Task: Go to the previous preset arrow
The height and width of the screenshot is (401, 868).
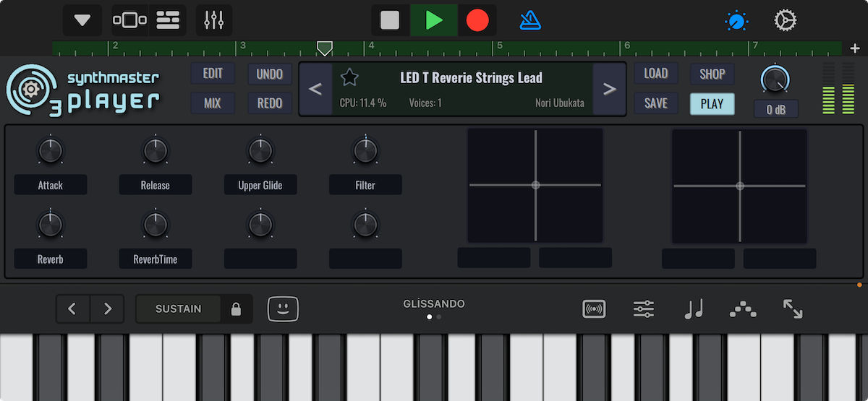Action: (315, 89)
